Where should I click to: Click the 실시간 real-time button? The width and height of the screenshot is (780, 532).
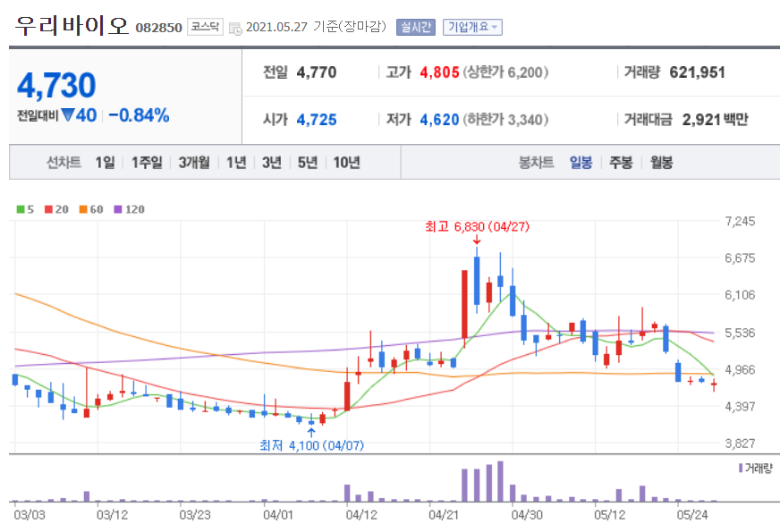pos(416,27)
